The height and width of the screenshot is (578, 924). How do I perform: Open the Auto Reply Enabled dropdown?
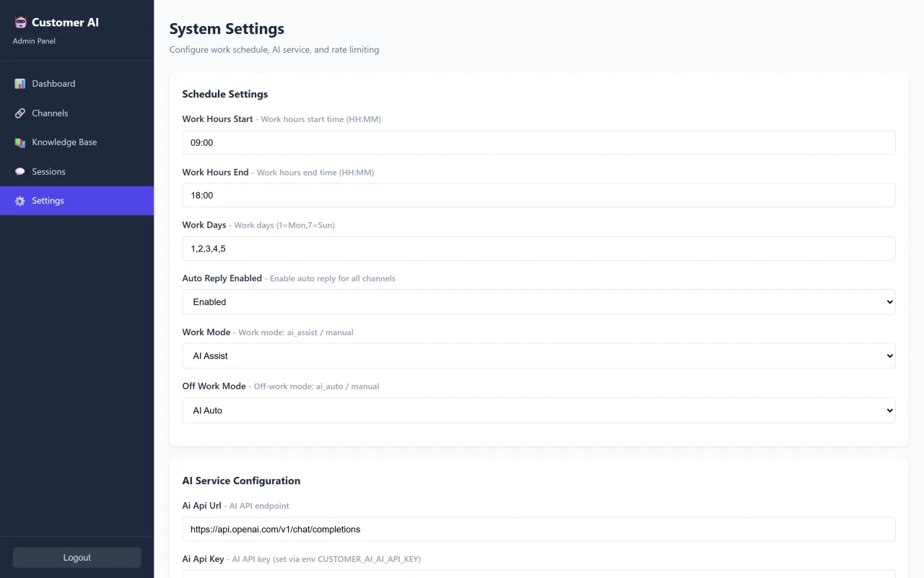539,302
